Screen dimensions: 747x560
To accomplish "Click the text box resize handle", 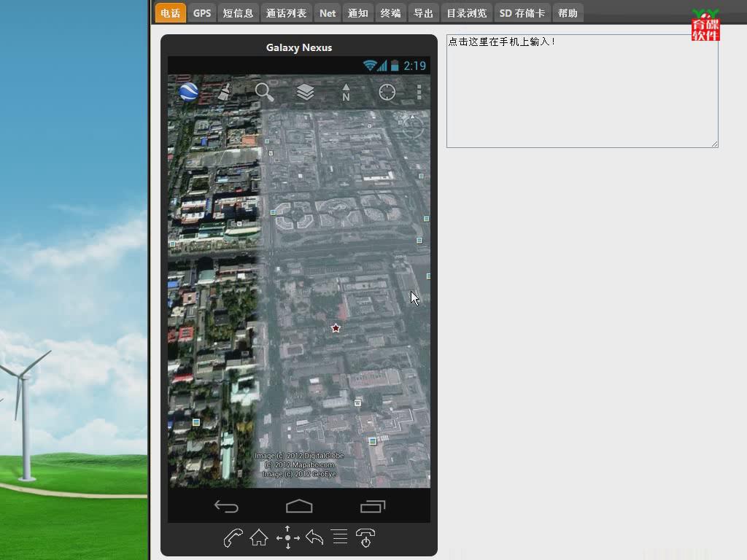I will coord(715,144).
